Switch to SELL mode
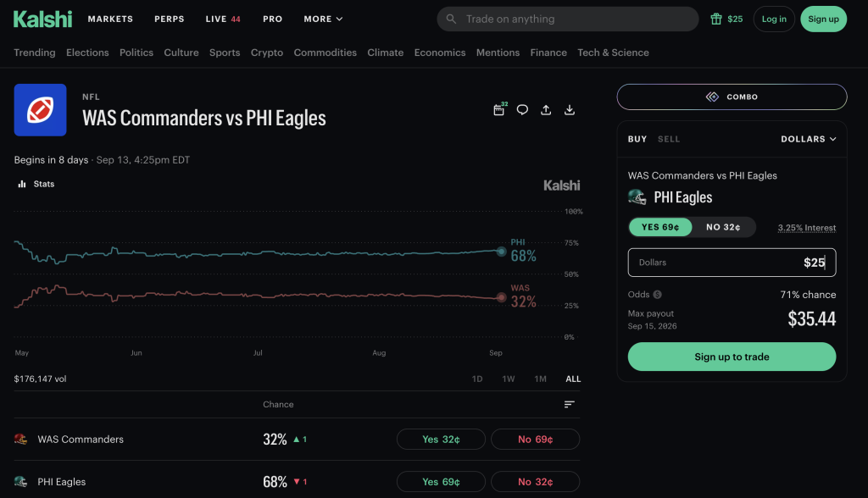 669,139
